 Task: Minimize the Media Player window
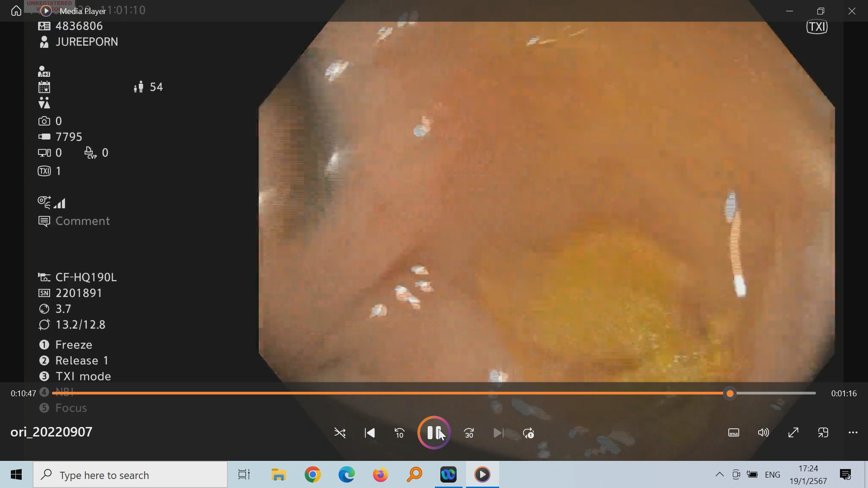point(790,11)
